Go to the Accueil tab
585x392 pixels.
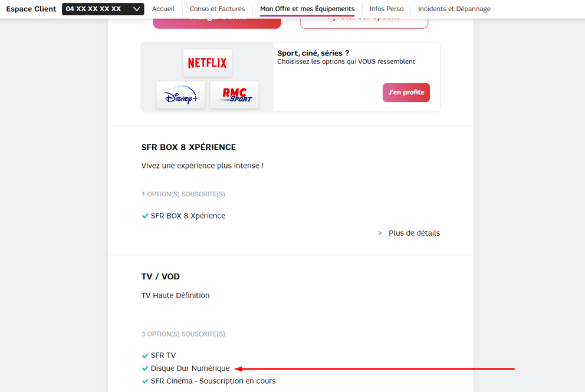pyautogui.click(x=163, y=9)
